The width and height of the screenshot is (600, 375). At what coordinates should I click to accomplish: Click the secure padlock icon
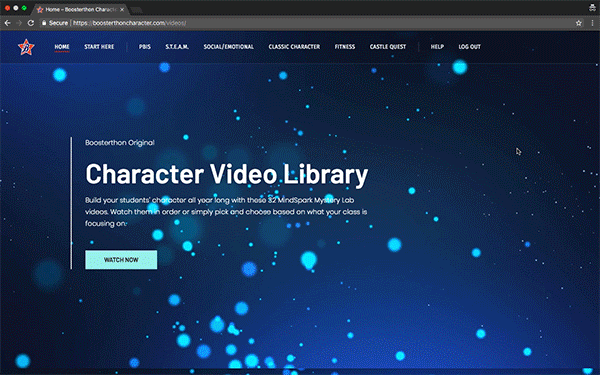44,23
